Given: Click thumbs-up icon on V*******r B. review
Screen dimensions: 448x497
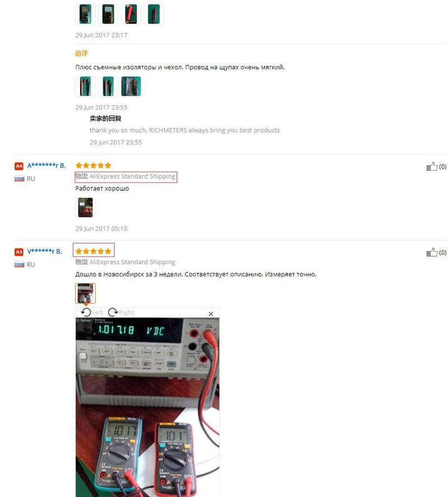Looking at the screenshot, I should (x=432, y=252).
